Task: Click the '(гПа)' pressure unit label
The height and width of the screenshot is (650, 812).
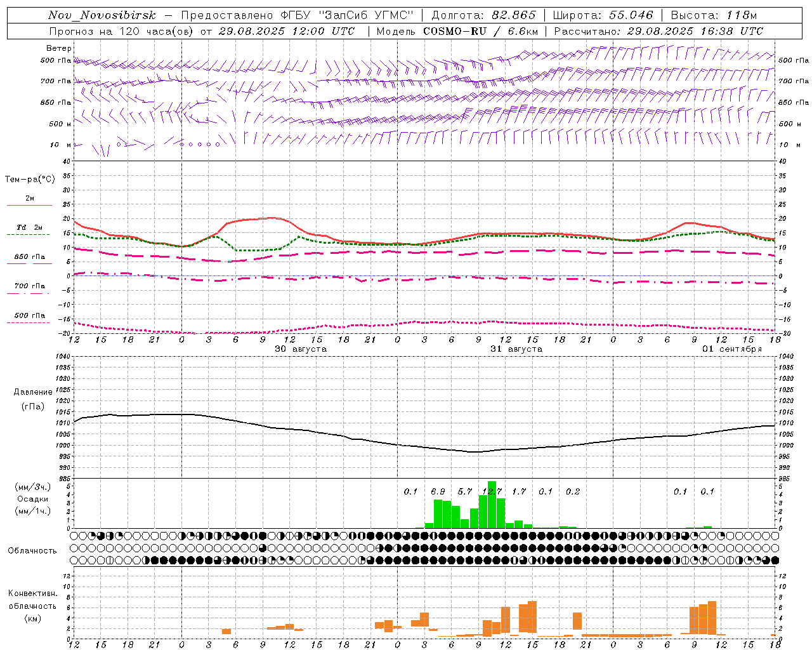Action: click(x=33, y=407)
